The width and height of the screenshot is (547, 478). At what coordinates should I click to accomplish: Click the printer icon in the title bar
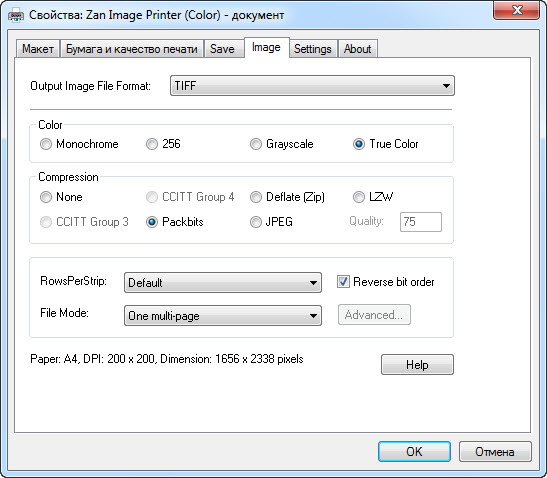16,16
